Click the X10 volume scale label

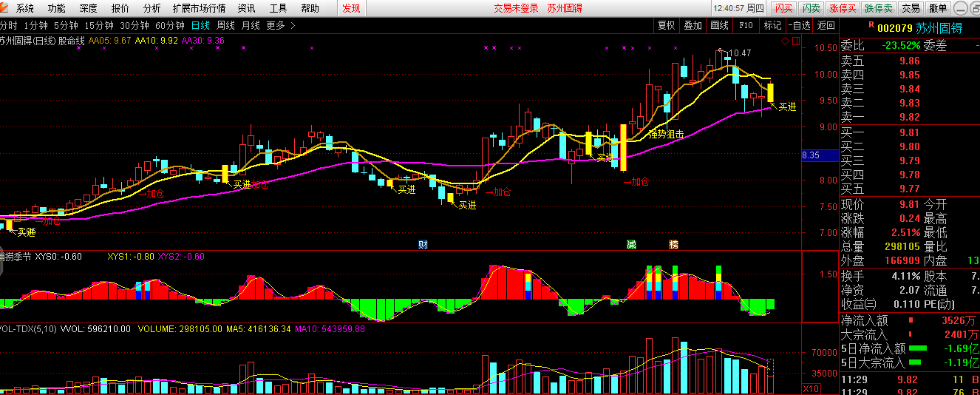(x=811, y=388)
